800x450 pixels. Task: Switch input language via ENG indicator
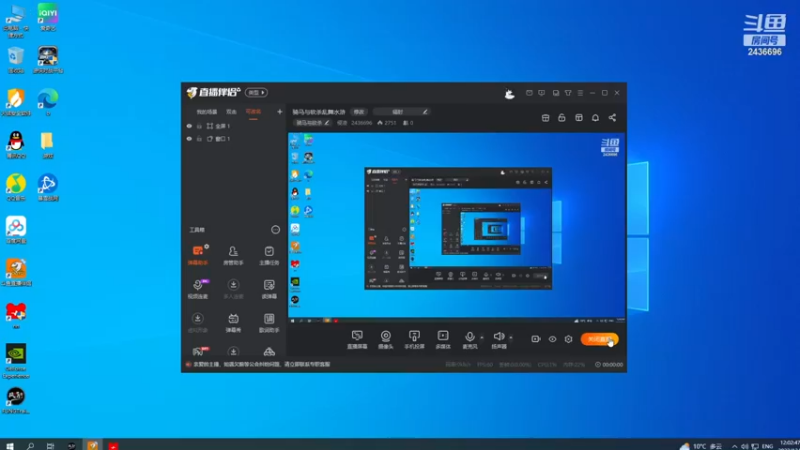point(767,446)
